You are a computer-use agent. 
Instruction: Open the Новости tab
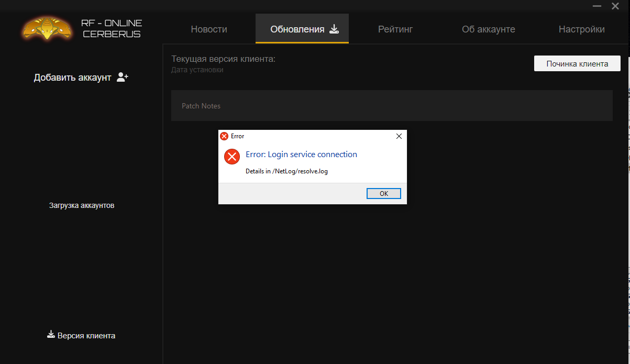(209, 29)
